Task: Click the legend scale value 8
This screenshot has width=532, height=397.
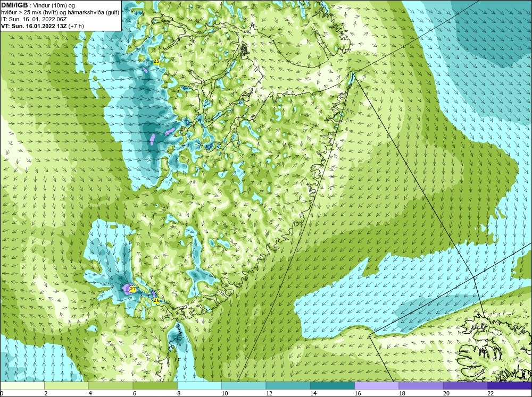Action: [x=179, y=393]
